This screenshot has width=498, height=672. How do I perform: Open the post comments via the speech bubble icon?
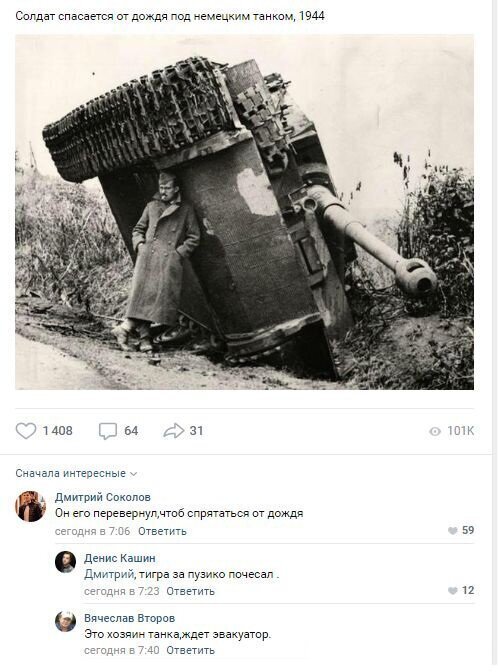(x=108, y=431)
